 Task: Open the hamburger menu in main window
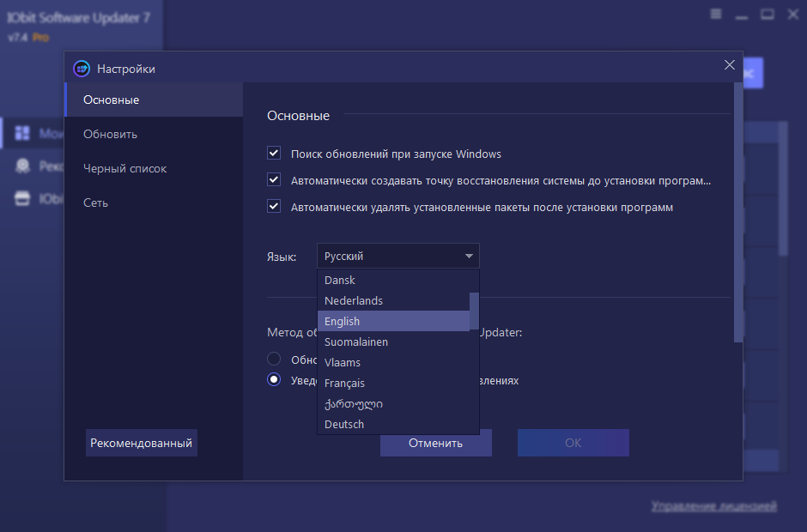tap(716, 15)
